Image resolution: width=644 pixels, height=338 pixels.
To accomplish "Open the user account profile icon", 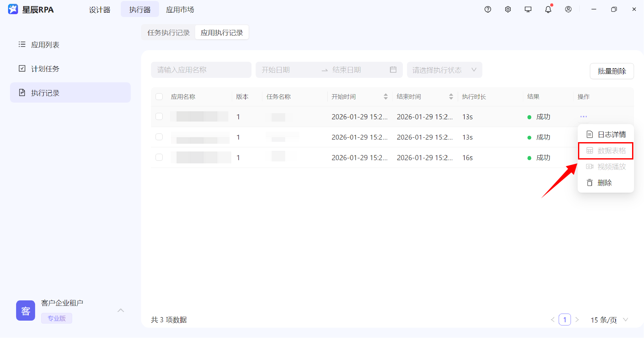I will point(568,10).
